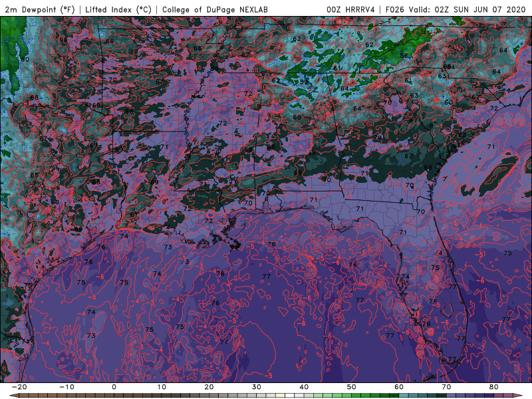
Task: Click the '80' color scale label
Action: tap(494, 387)
